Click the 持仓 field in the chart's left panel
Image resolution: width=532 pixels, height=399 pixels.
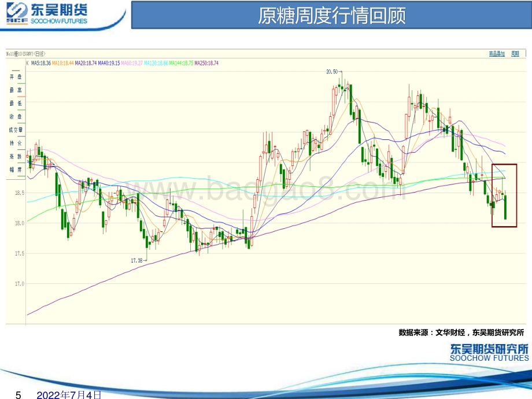pyautogui.click(x=16, y=143)
